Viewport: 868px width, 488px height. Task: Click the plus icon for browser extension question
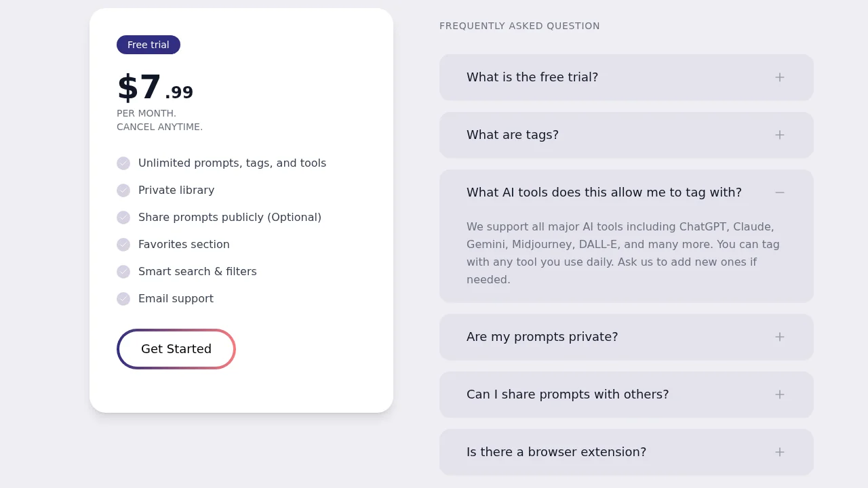coord(780,452)
